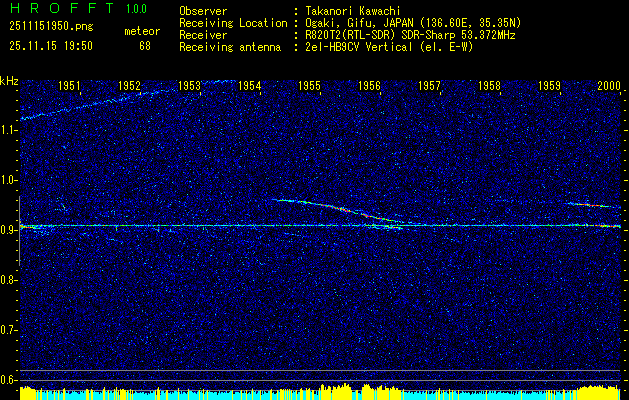The height and width of the screenshot is (400, 629).
Task: Click the 25.11.15 19:50 timestamp
Action: pyautogui.click(x=50, y=45)
